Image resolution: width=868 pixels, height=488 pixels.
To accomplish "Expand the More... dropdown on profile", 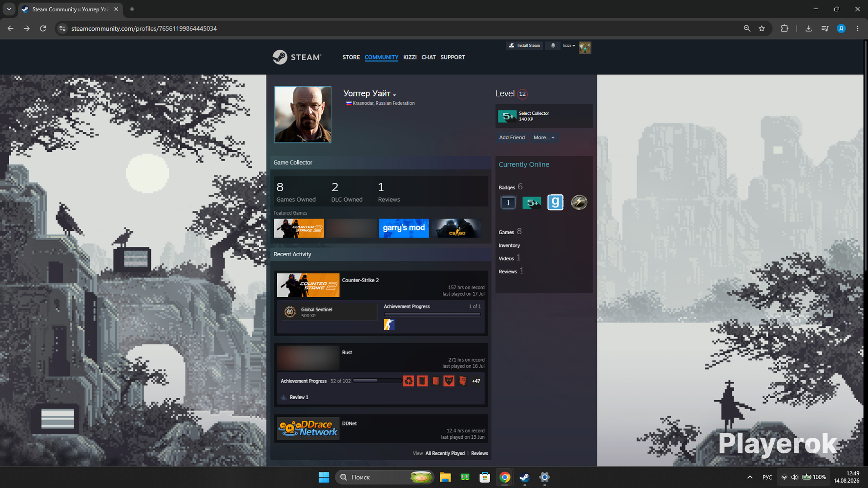I will 544,138.
